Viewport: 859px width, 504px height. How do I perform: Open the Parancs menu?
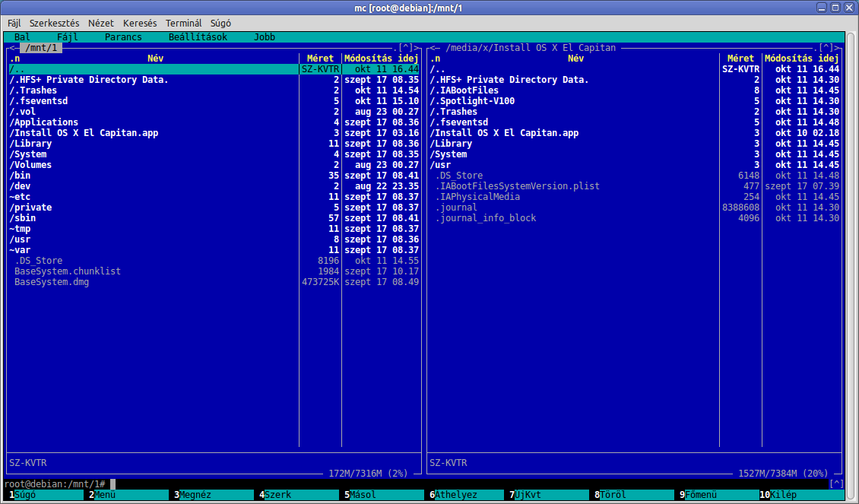[123, 37]
